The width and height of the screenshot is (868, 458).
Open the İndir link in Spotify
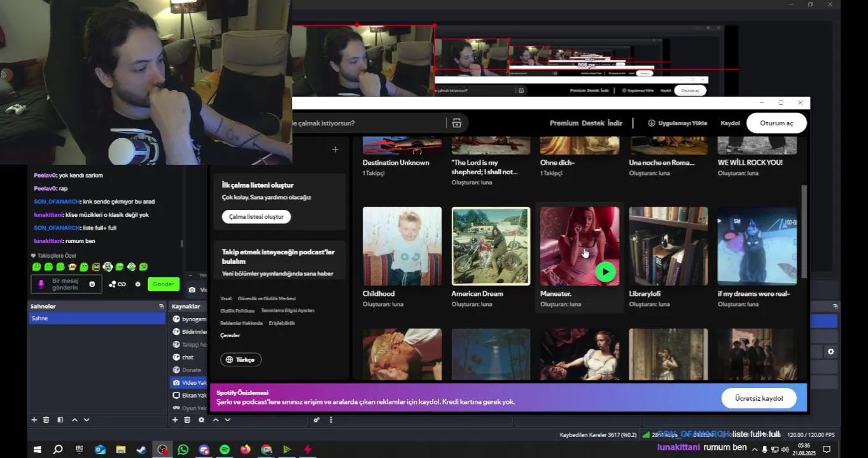[615, 123]
